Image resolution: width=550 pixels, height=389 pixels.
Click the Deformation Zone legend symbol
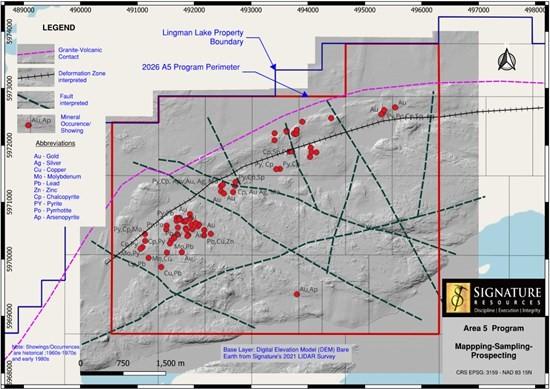pos(36,77)
